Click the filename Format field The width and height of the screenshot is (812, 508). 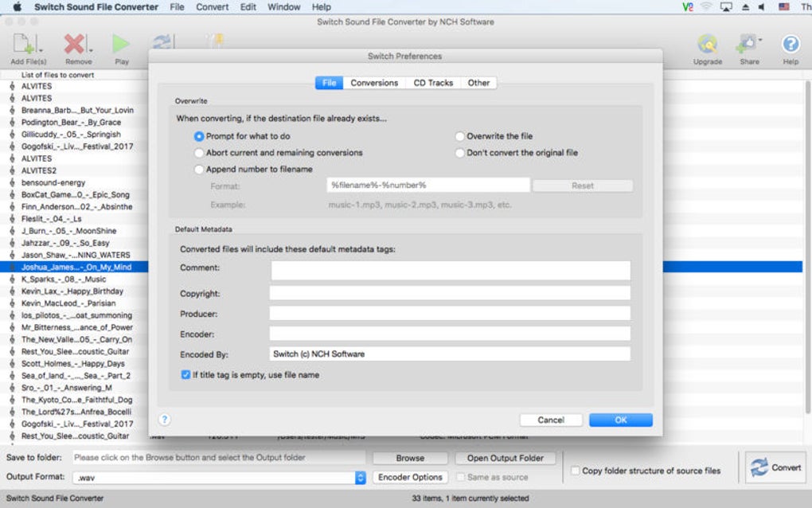coord(428,185)
